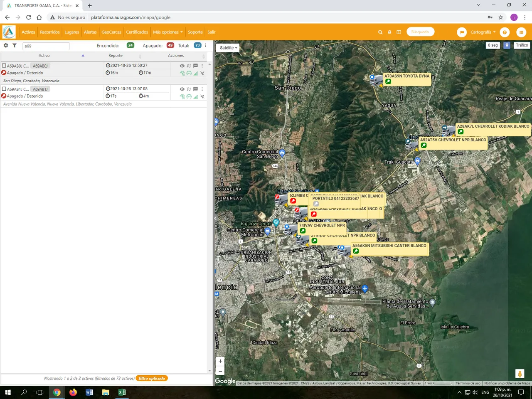Click the AuraGPS logo
This screenshot has height=399, width=532.
pyautogui.click(x=9, y=32)
